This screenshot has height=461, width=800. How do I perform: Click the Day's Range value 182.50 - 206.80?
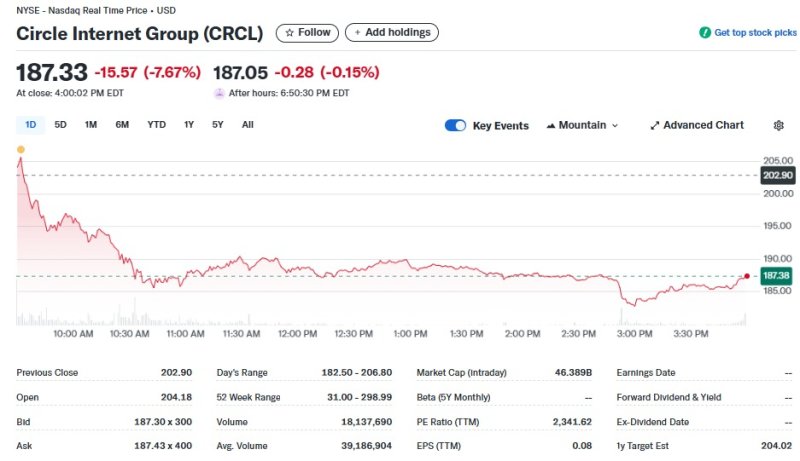(x=357, y=373)
